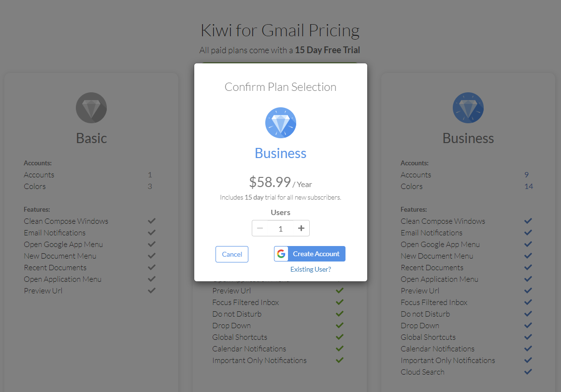Click the Business plan diamond icon on right
This screenshot has height=392, width=561.
point(468,107)
